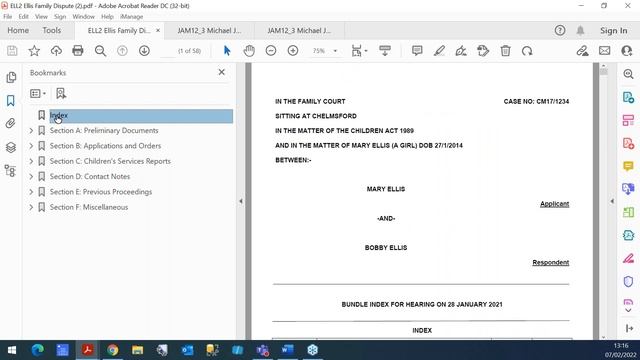640x360 pixels.
Task: Open Google Chrome from the taskbar
Action: [113, 350]
